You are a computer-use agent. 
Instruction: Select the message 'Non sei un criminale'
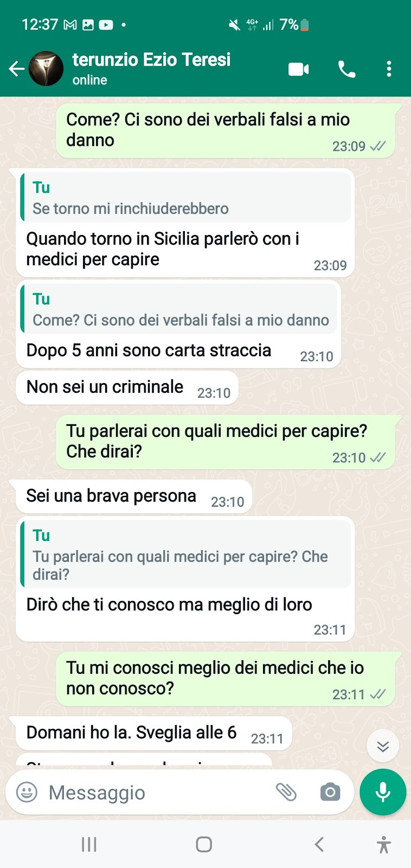click(x=127, y=387)
